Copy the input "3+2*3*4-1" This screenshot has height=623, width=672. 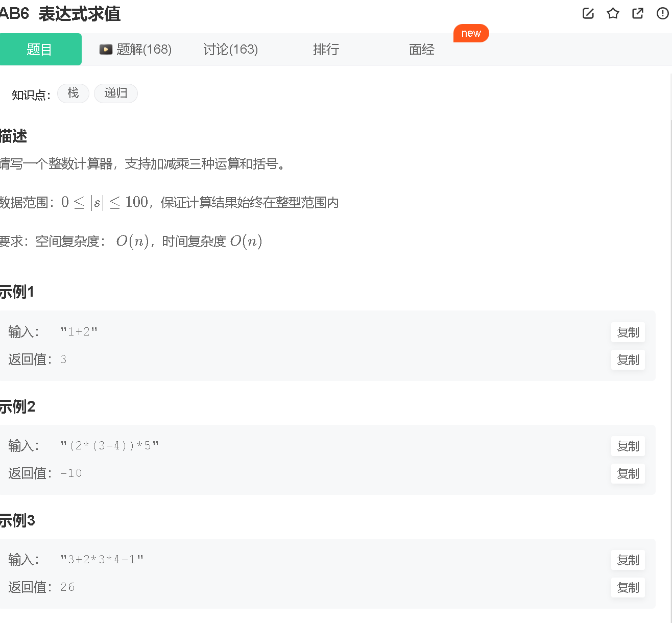pyautogui.click(x=628, y=560)
